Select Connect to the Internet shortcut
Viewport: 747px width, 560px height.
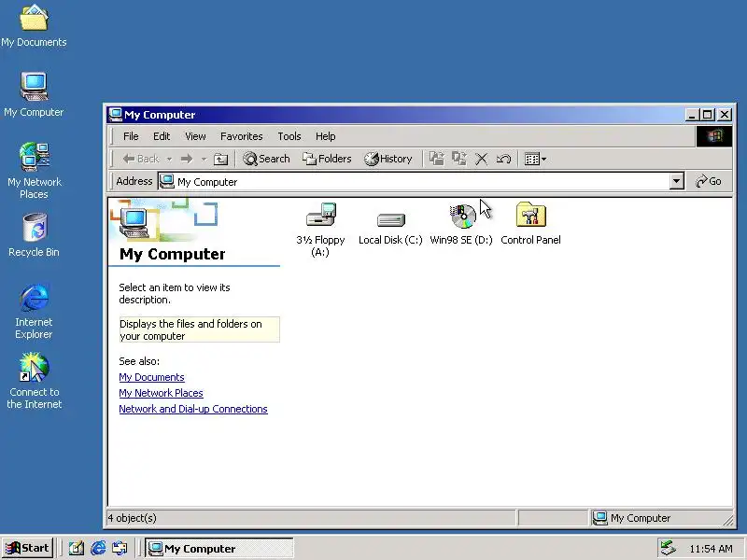35,381
